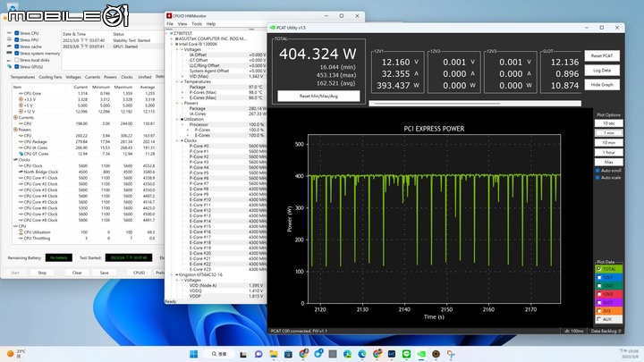Viewport: 644px width, 362px height.
Task: Click Reset Min/Max/Avg in PCAT
Action: point(318,96)
